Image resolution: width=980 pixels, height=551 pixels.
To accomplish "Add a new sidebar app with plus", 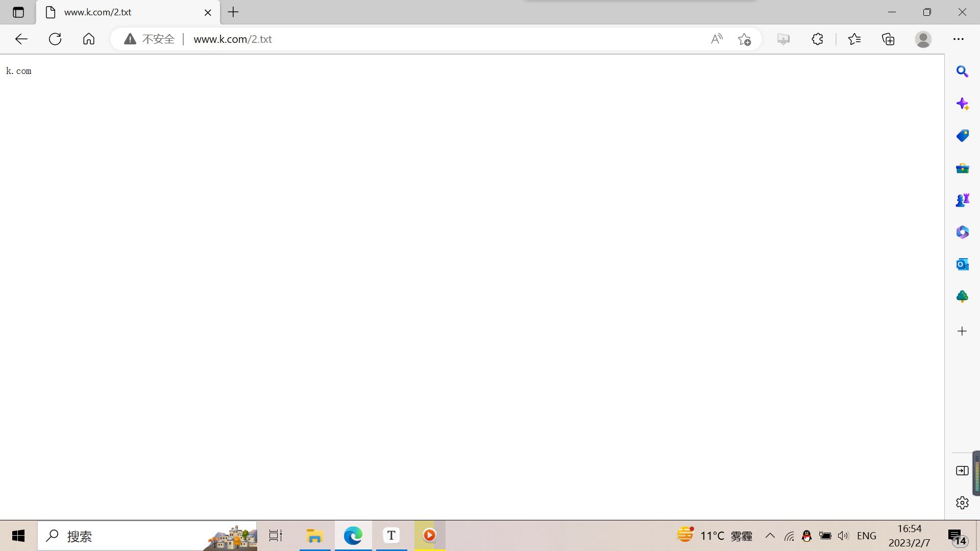I will [962, 332].
